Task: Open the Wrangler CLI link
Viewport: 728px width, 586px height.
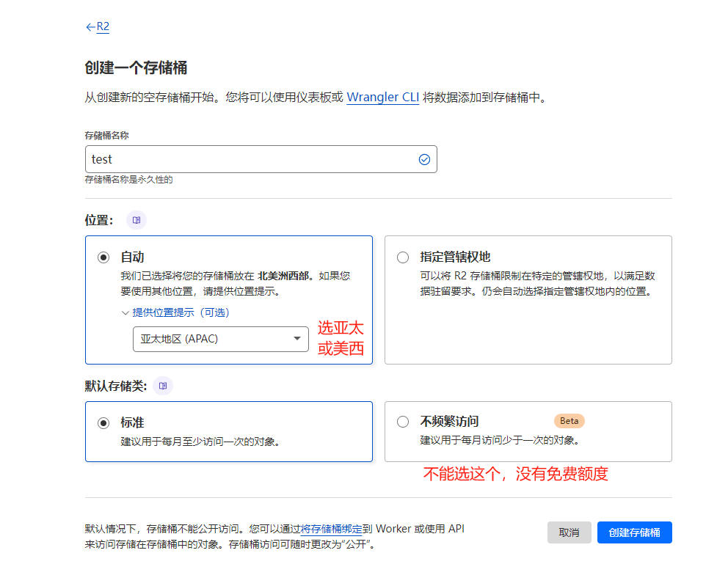Action: [382, 96]
